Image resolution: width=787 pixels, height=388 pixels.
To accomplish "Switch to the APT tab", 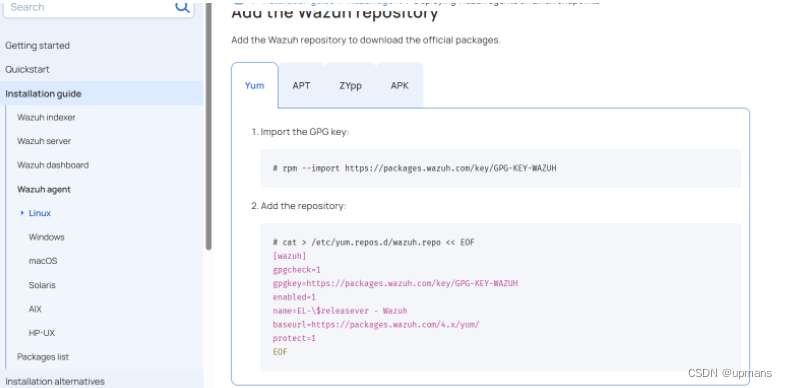I will click(x=301, y=85).
